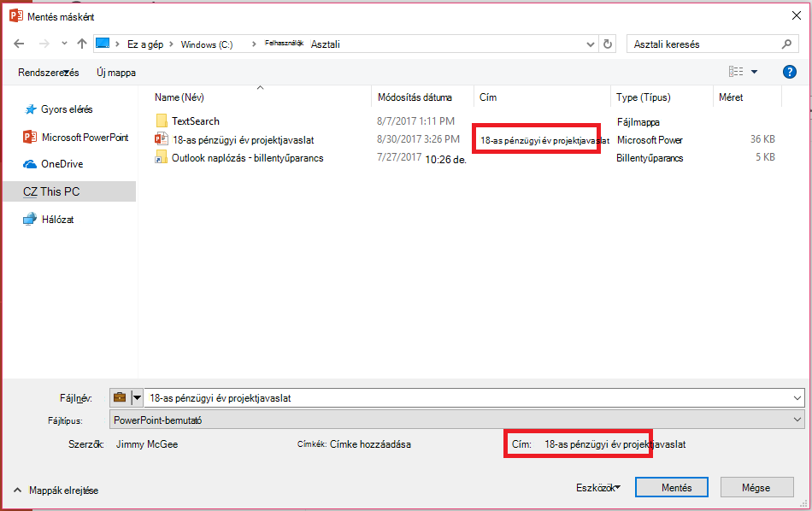Open OneDrive in the navigation pane
This screenshot has width=812, height=511.
tap(53, 164)
